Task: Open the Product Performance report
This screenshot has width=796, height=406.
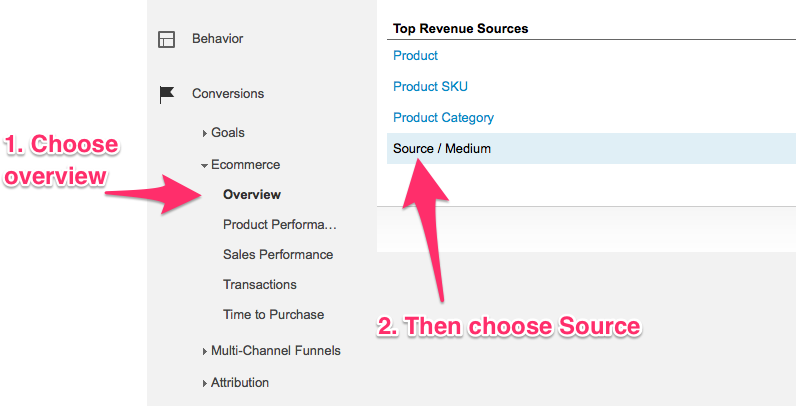Action: pyautogui.click(x=280, y=224)
